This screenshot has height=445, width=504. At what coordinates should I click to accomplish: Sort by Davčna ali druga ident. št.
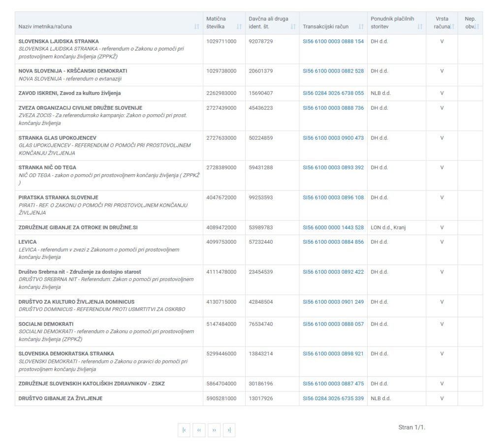(293, 27)
